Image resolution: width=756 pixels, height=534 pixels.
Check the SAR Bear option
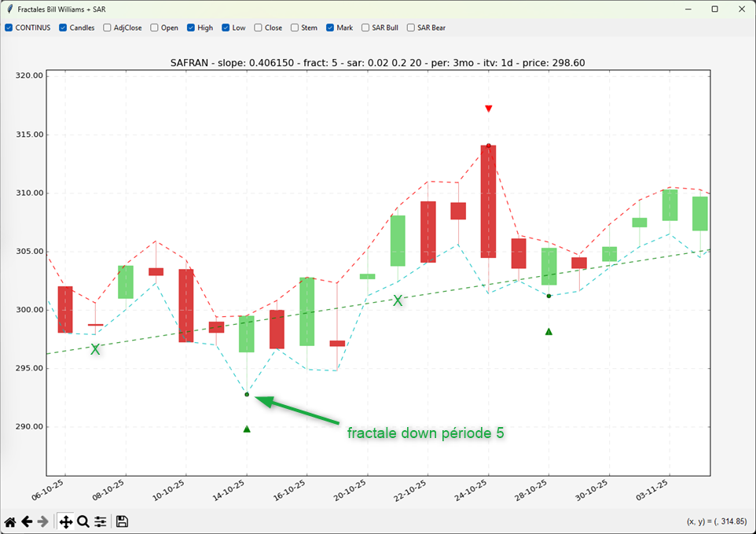pos(411,28)
